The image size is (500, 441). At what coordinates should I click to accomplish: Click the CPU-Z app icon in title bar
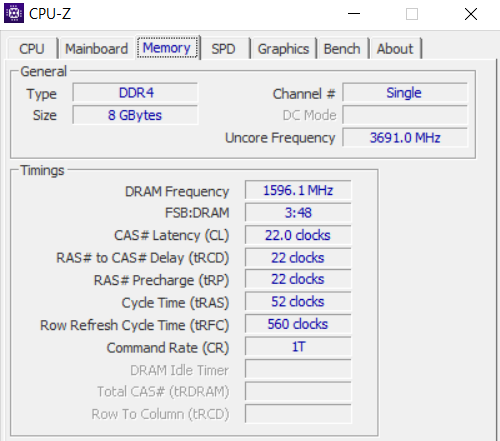click(14, 13)
